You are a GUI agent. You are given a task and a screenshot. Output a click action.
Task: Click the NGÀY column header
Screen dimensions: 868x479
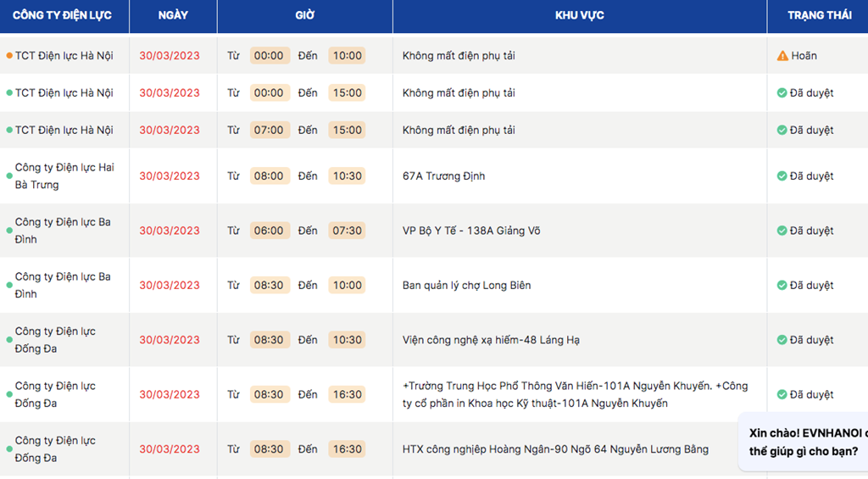[x=173, y=15]
